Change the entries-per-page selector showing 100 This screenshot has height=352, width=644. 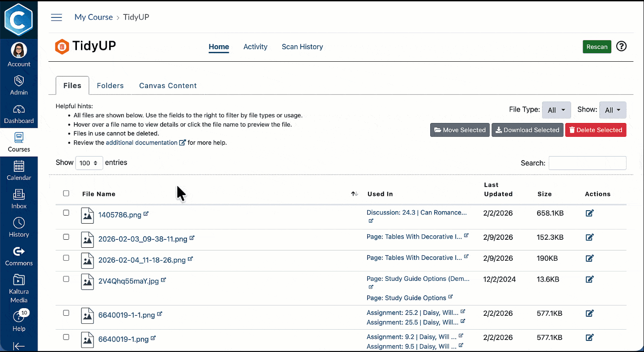[89, 163]
